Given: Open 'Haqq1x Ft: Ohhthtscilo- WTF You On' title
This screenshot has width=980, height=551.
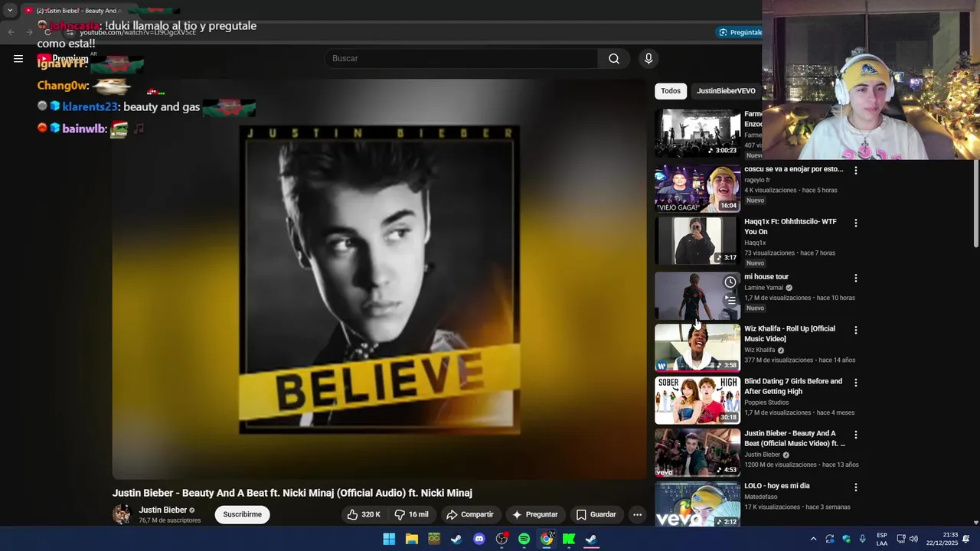Looking at the screenshot, I should point(790,227).
